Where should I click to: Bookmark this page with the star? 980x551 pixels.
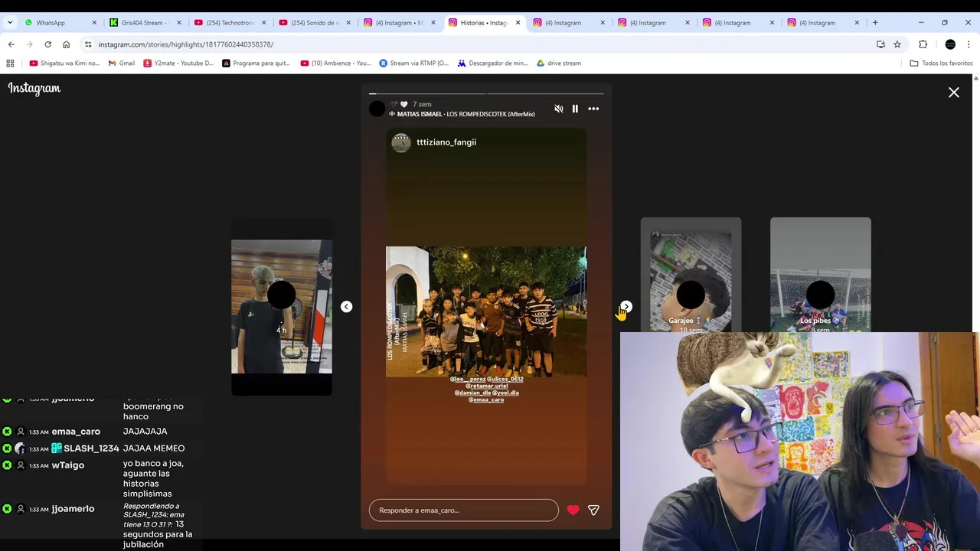point(897,44)
